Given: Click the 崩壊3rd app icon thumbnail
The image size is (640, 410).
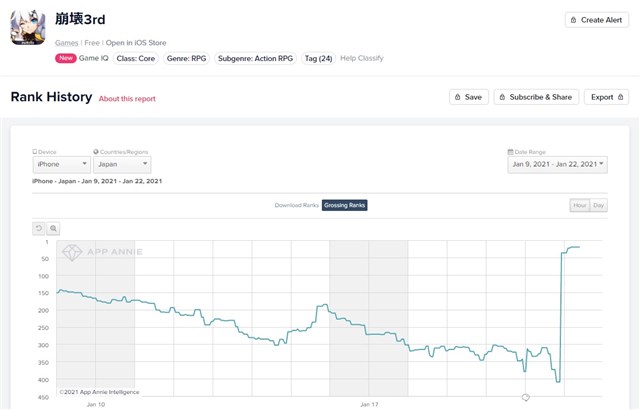Looking at the screenshot, I should coord(28,28).
